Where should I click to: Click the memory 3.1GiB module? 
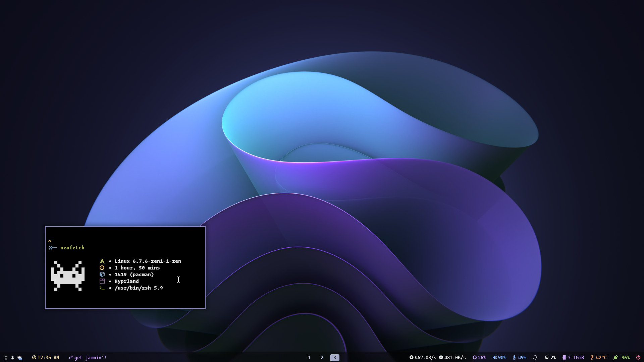[x=573, y=358]
